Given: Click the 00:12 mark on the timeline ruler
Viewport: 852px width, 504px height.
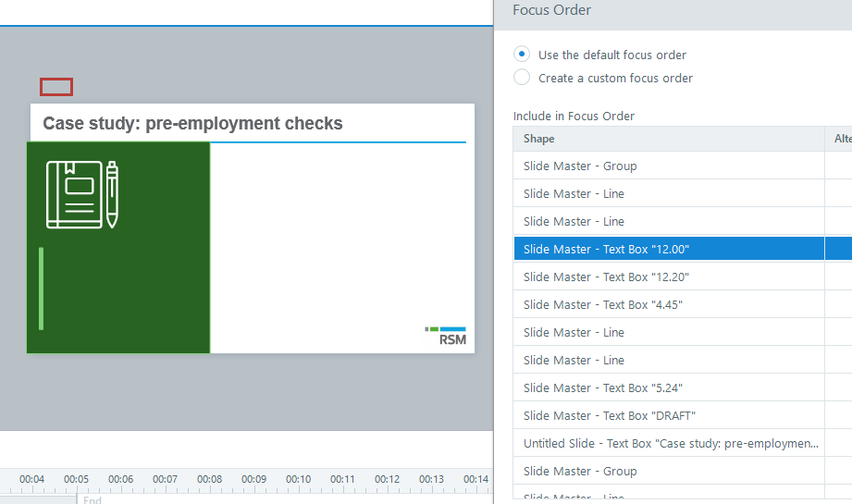Looking at the screenshot, I should (387, 479).
